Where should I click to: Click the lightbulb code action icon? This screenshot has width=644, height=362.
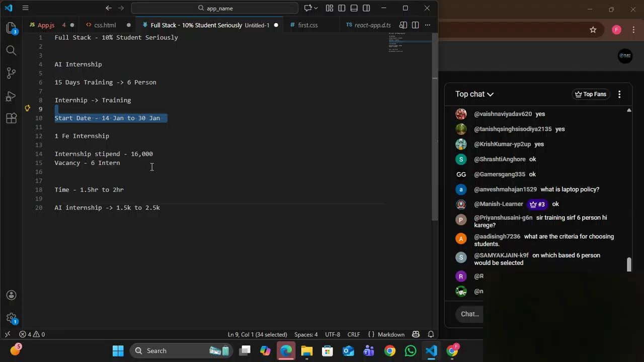(28, 108)
